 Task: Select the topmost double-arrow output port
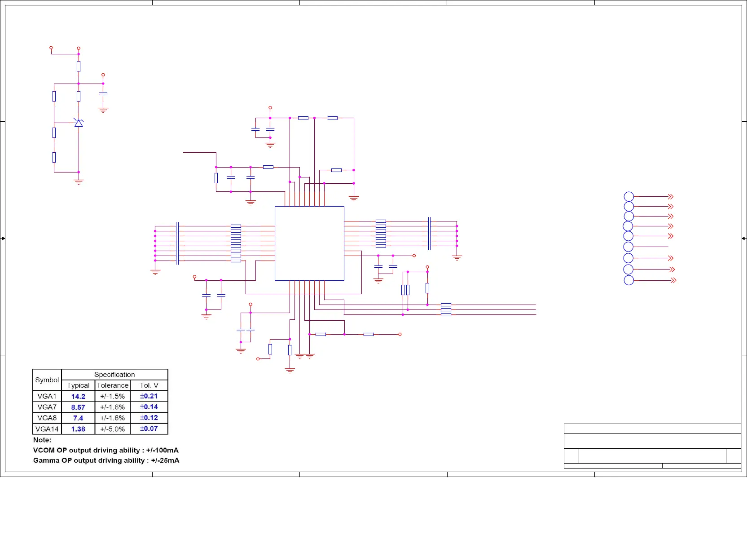pos(671,197)
